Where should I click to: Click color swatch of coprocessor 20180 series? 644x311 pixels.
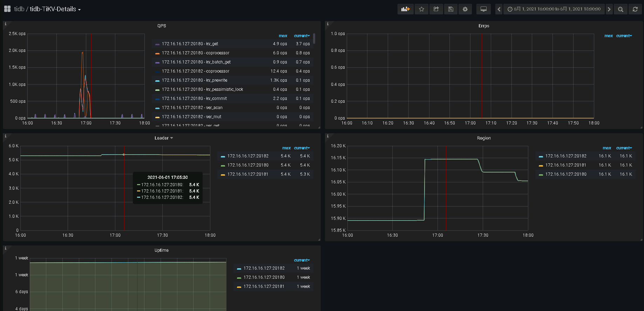[x=157, y=53]
